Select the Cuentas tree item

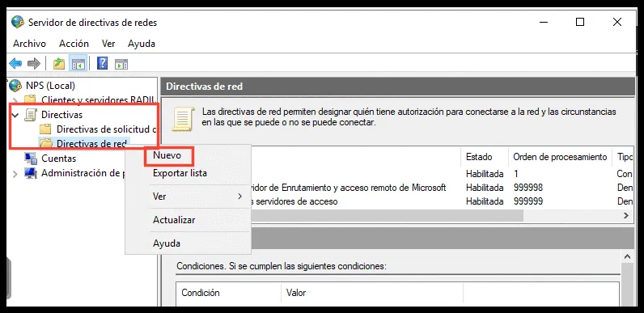click(x=59, y=159)
